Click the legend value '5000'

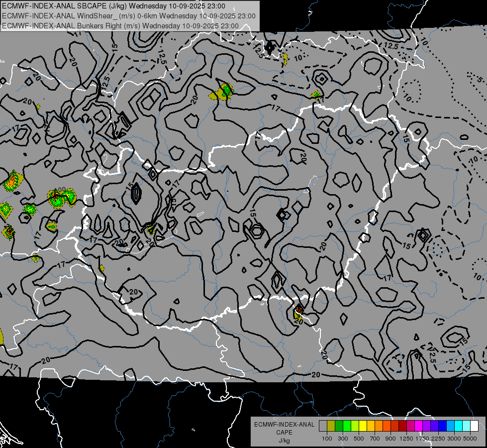[470, 439]
